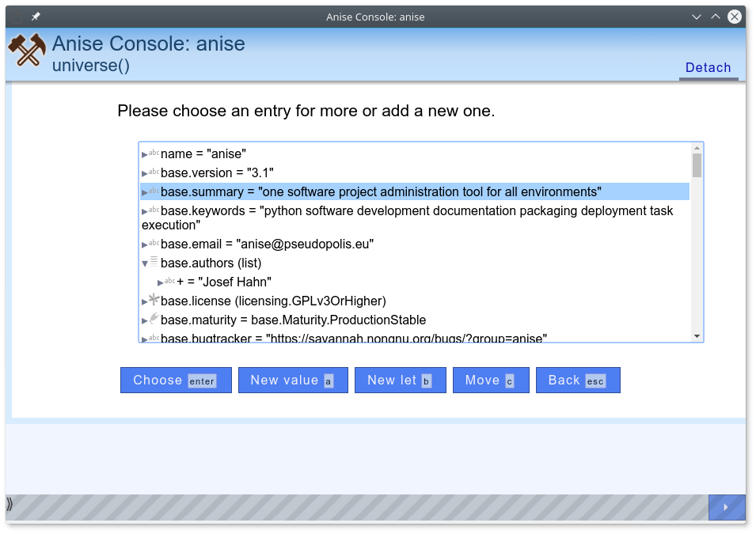Expand the base.license entry
The image size is (756, 534).
145,301
